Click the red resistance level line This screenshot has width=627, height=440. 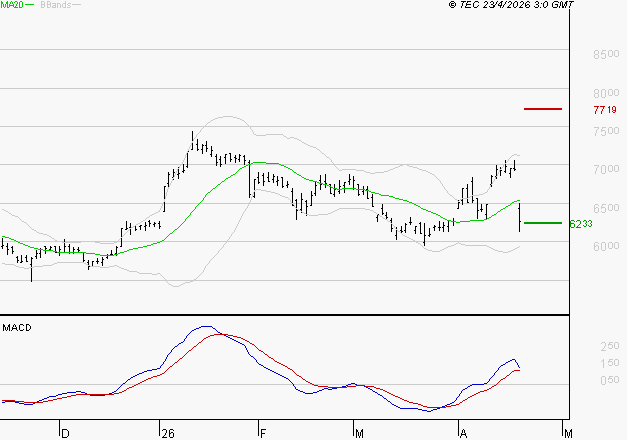pos(543,109)
